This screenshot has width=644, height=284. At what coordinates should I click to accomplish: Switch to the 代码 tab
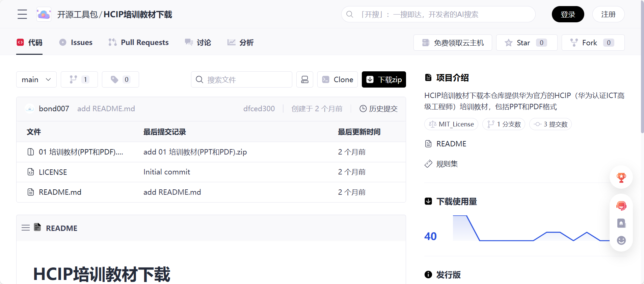point(29,42)
